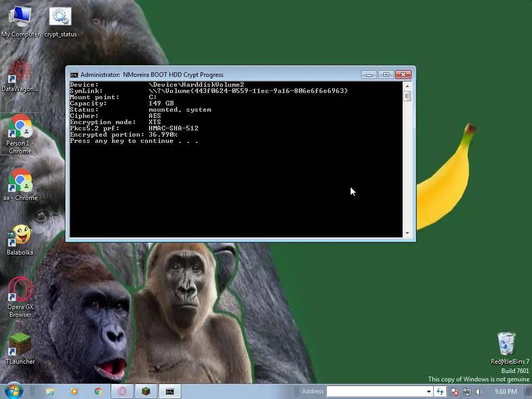Select the Opera GX Browser shortcut
Viewport: 532px width, 399px height.
[x=20, y=298]
